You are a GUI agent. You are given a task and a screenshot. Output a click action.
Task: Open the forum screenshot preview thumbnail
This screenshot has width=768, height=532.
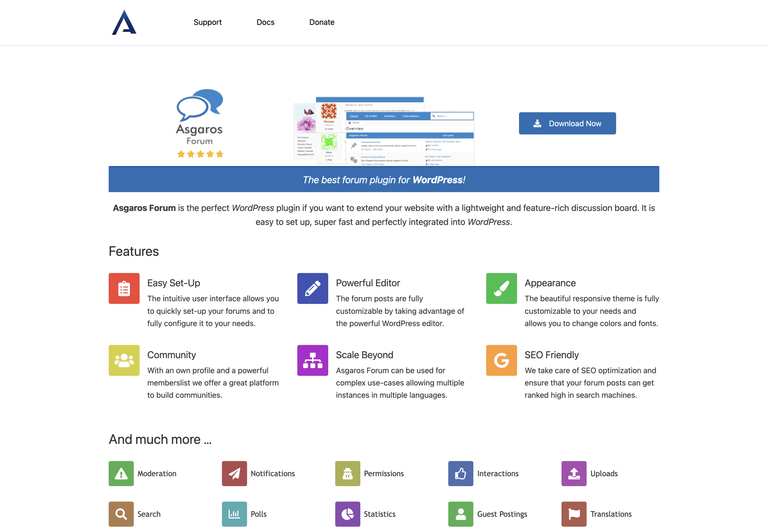384,131
